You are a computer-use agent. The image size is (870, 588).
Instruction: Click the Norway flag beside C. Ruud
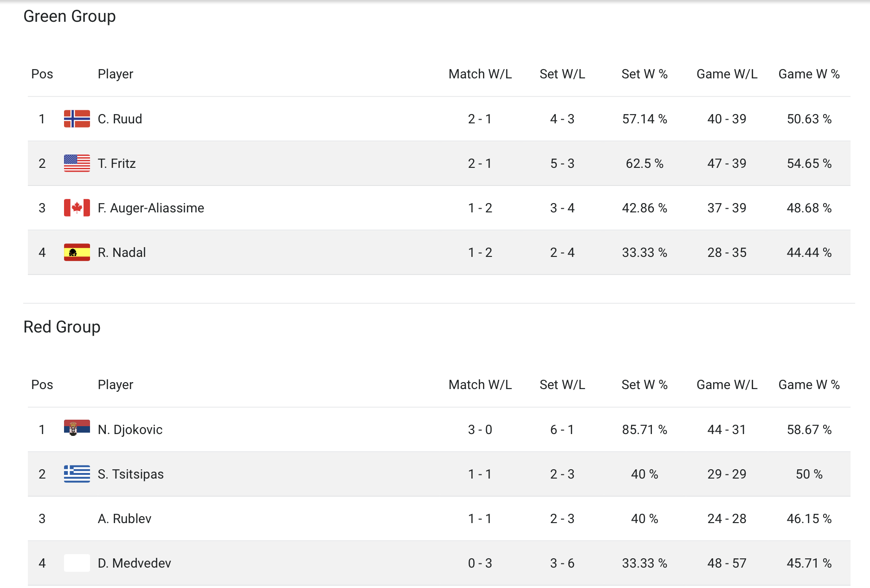(x=77, y=119)
